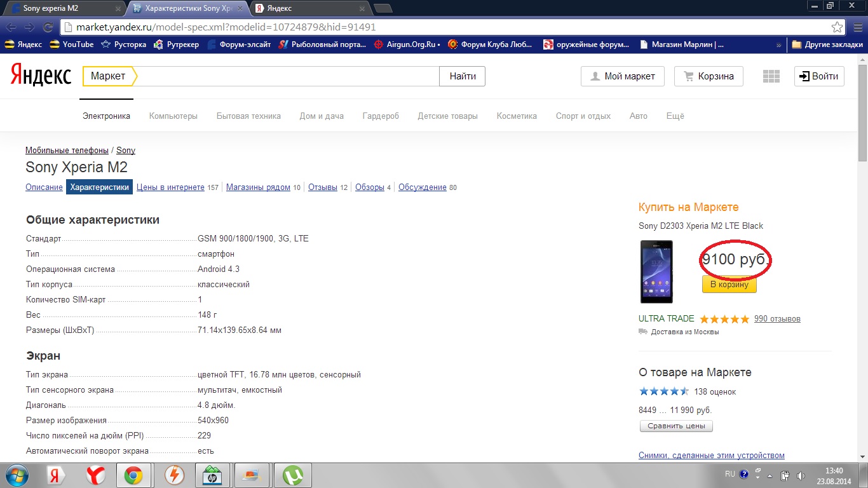Image resolution: width=868 pixels, height=488 pixels.
Task: Open the Магазины рядом tab
Action: tap(258, 187)
